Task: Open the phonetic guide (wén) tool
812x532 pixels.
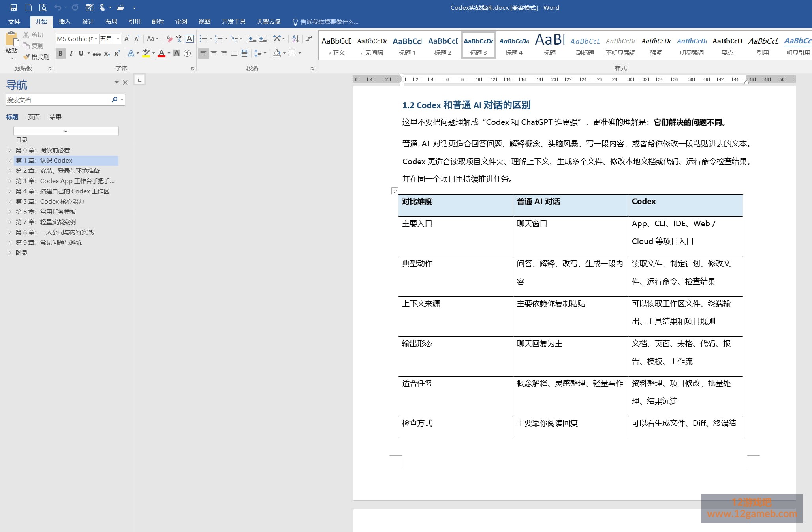Action: [x=179, y=39]
